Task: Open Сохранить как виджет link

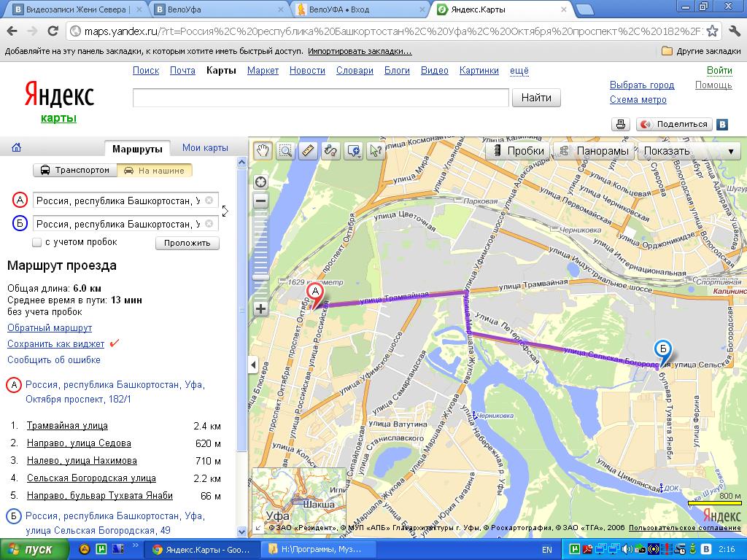Action: [x=55, y=344]
